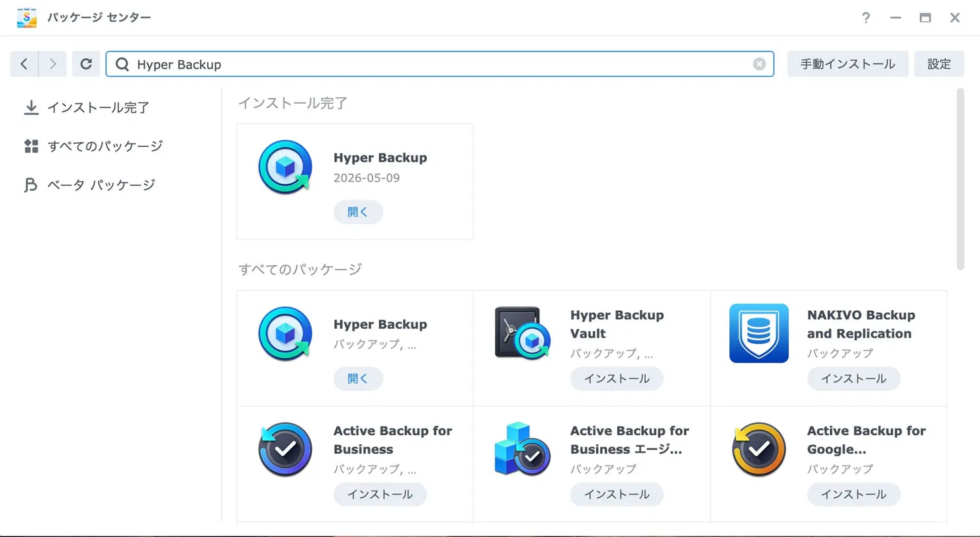Refresh the package list

pyautogui.click(x=85, y=64)
